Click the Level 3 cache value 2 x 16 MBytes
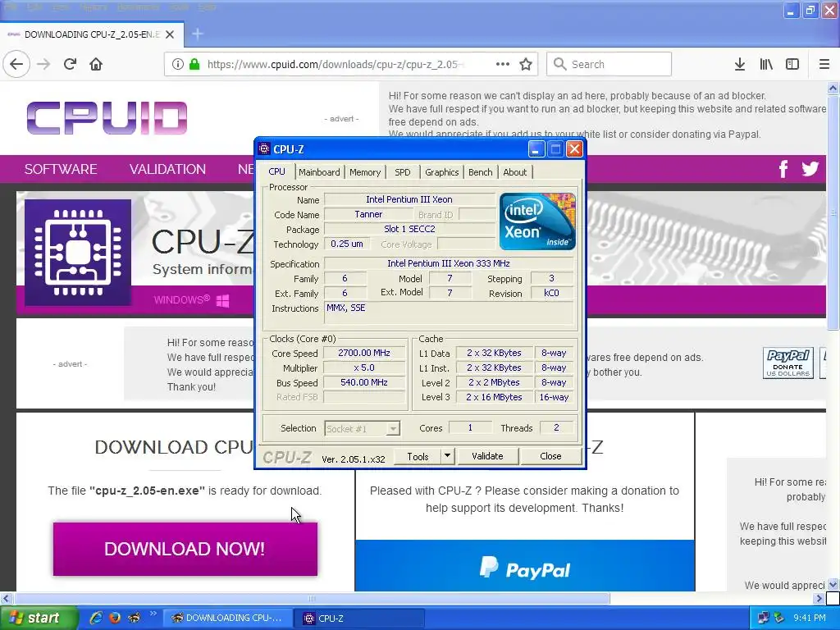Viewport: 840px width, 630px height. 494,397
